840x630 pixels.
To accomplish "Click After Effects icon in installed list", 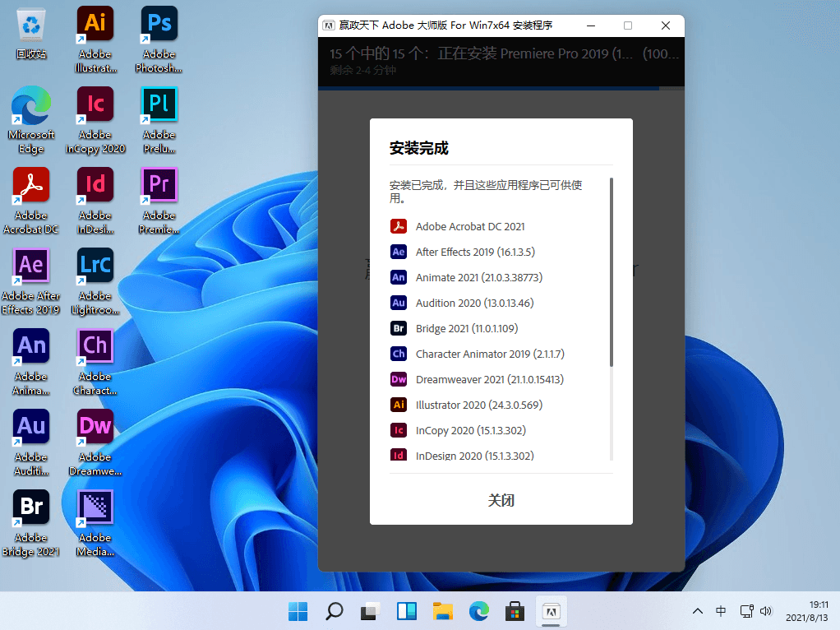I will click(398, 252).
